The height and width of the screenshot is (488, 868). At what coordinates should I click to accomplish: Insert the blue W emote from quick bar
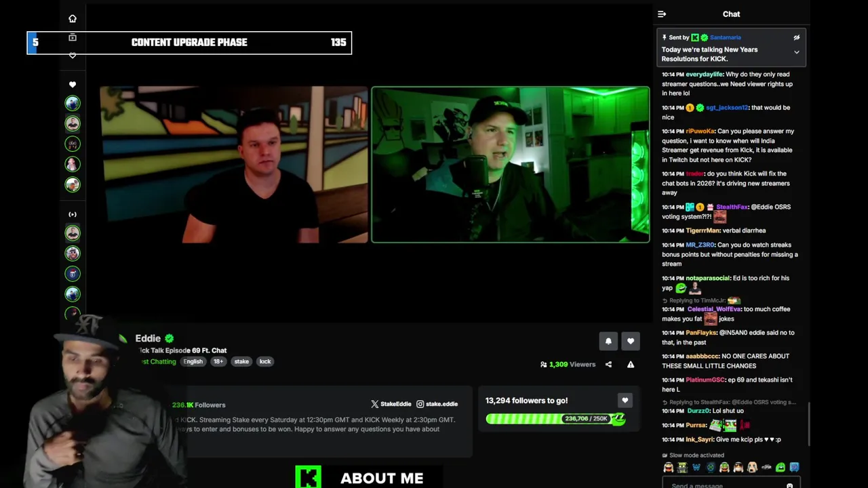point(696,468)
